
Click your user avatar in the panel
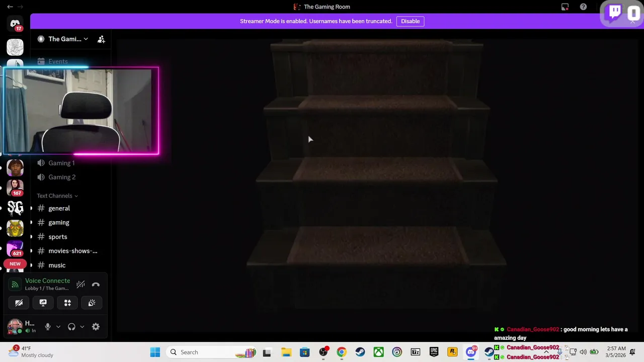point(15,326)
